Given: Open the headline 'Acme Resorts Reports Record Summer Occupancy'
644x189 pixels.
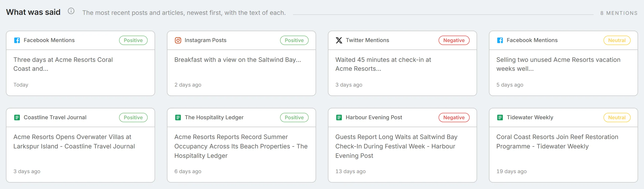Looking at the screenshot, I should point(241,146).
